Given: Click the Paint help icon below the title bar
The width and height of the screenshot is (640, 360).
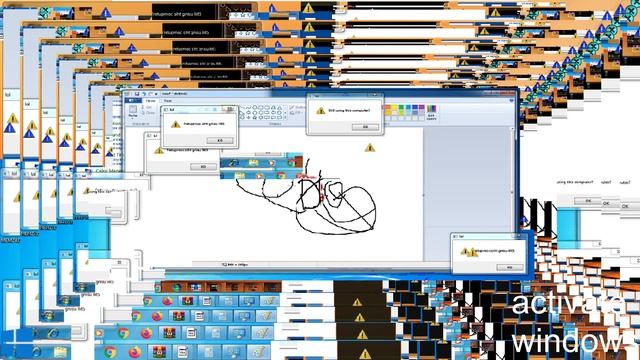Looking at the screenshot, I should 511,101.
